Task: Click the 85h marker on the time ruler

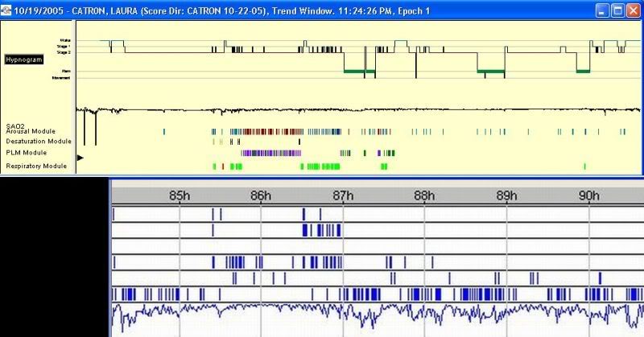Action: click(x=180, y=195)
